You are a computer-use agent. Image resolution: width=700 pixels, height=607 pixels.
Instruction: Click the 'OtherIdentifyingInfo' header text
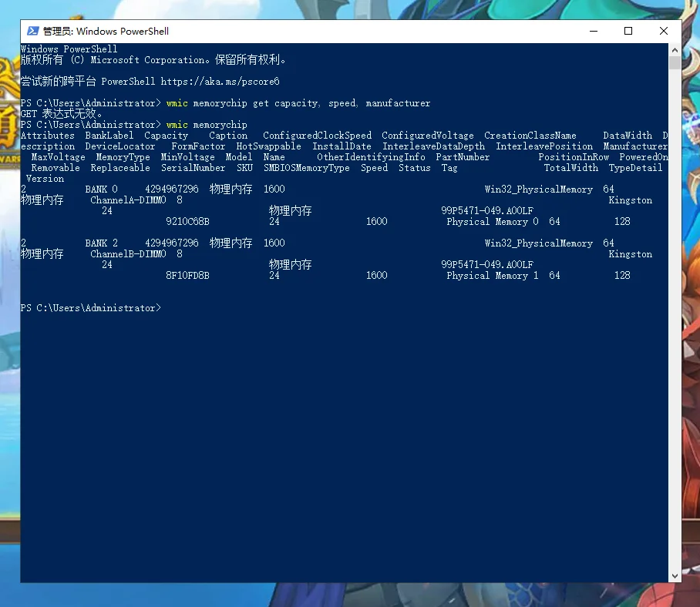tap(371, 157)
